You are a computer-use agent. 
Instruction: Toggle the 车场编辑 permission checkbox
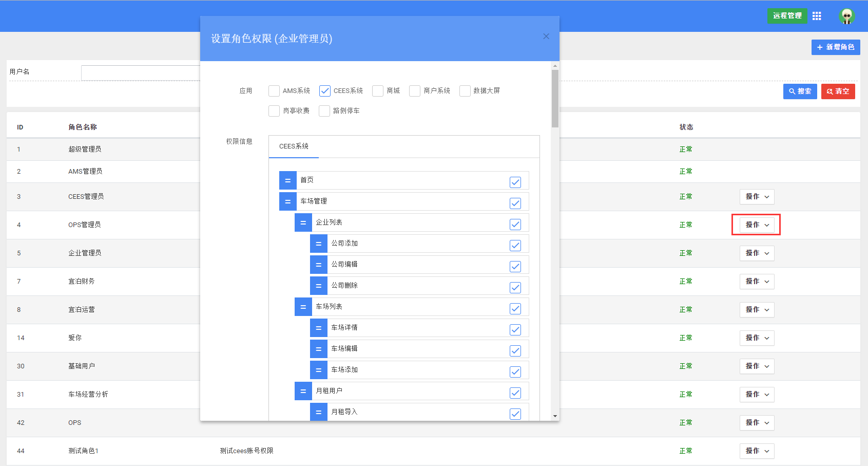point(515,351)
